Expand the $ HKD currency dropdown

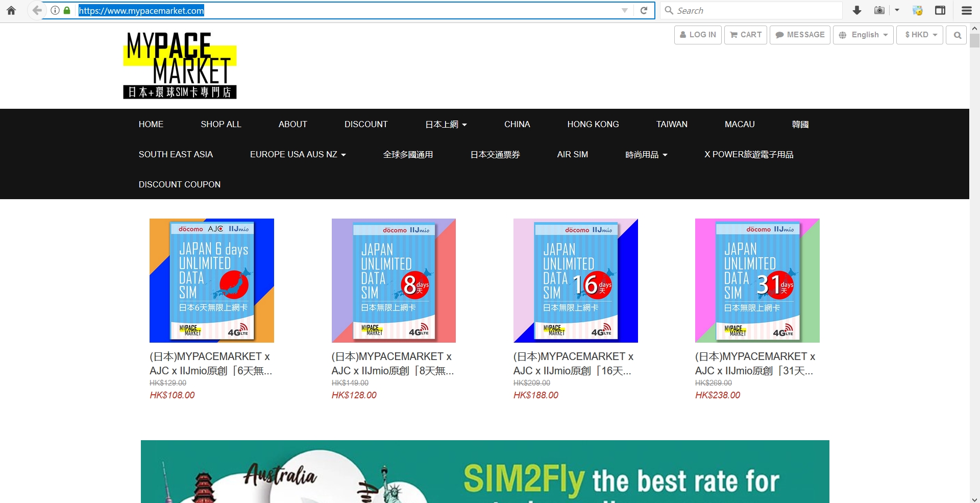[x=919, y=35]
